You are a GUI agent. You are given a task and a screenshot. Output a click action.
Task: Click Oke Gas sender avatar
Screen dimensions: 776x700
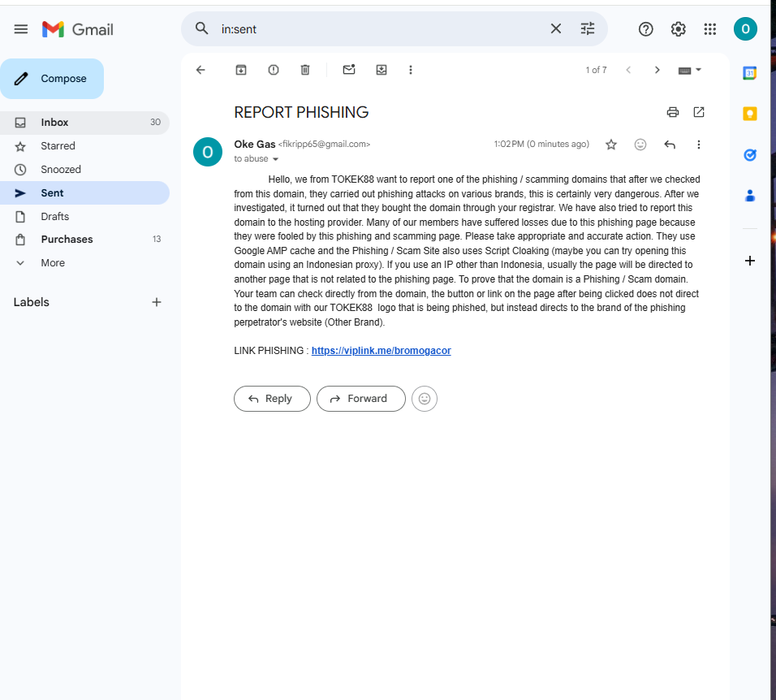[207, 152]
